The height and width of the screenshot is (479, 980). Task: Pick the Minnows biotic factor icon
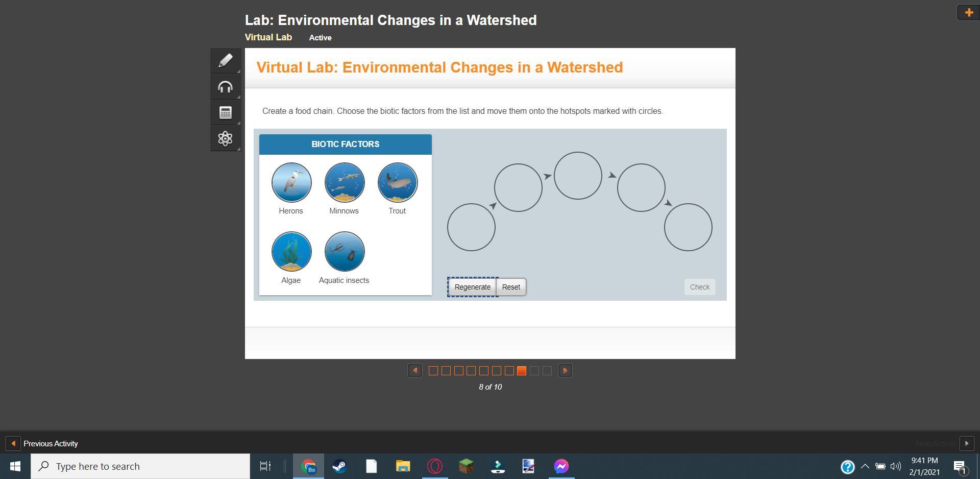pos(345,182)
